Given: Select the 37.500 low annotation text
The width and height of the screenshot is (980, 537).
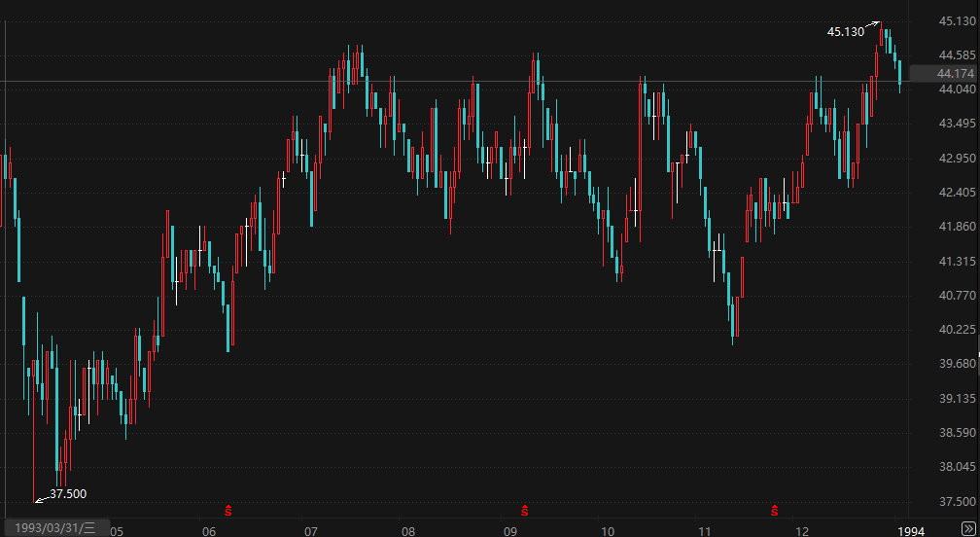Looking at the screenshot, I should coord(68,494).
